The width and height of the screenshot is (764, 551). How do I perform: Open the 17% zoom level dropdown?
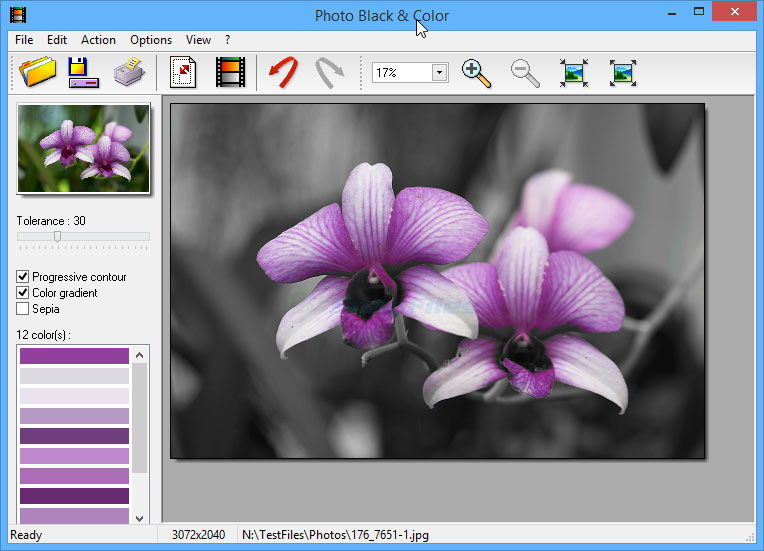coord(439,73)
